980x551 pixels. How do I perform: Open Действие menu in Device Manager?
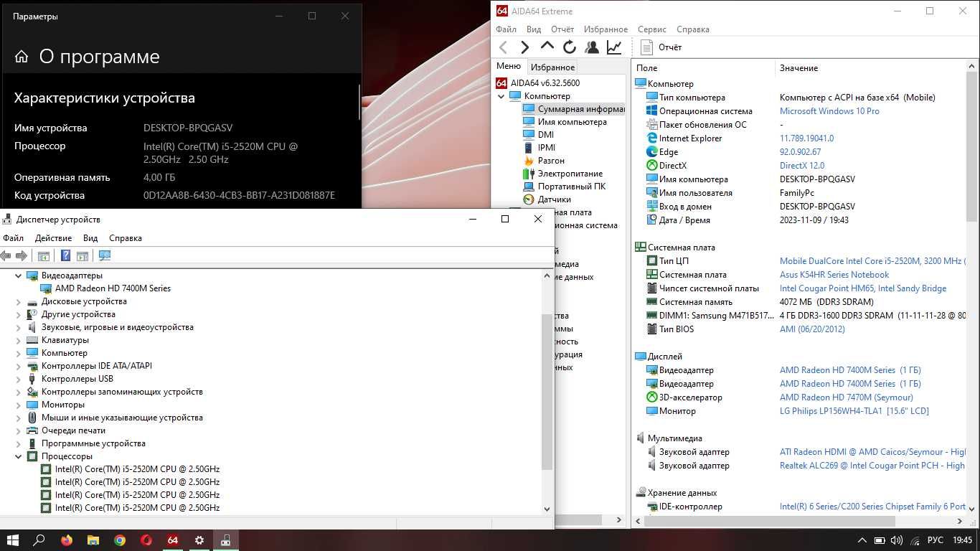click(x=53, y=238)
